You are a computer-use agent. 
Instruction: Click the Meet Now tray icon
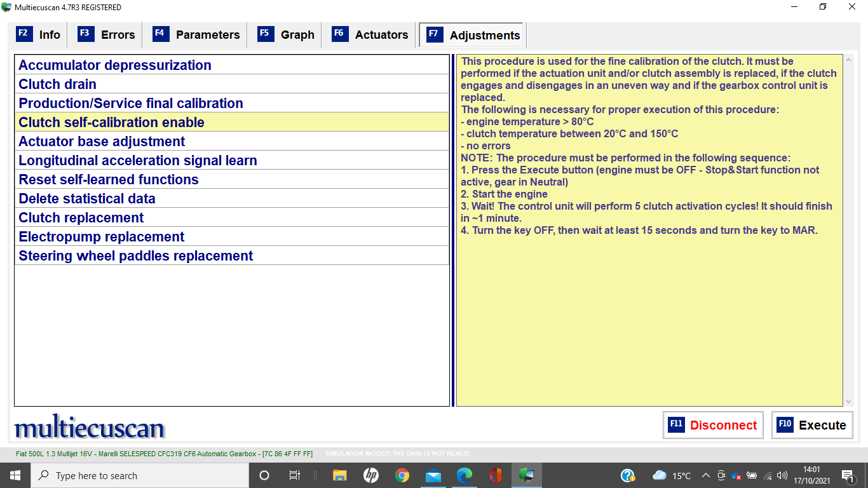tap(721, 475)
